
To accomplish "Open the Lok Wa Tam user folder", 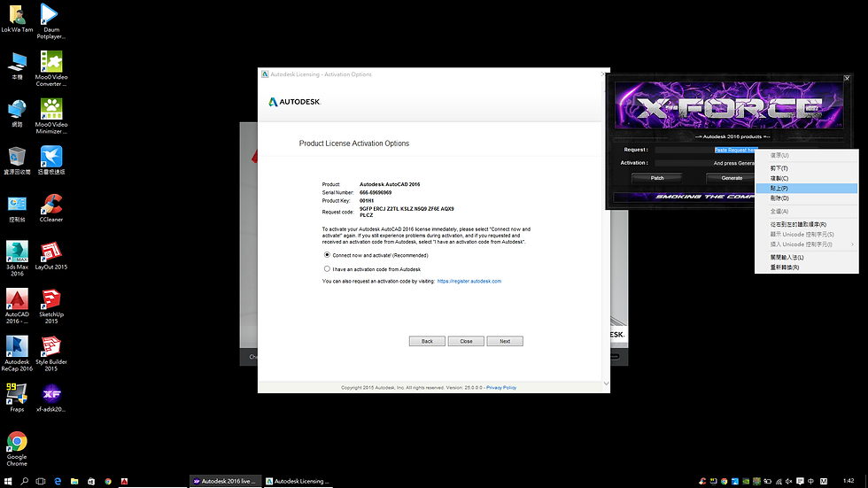I will click(17, 19).
